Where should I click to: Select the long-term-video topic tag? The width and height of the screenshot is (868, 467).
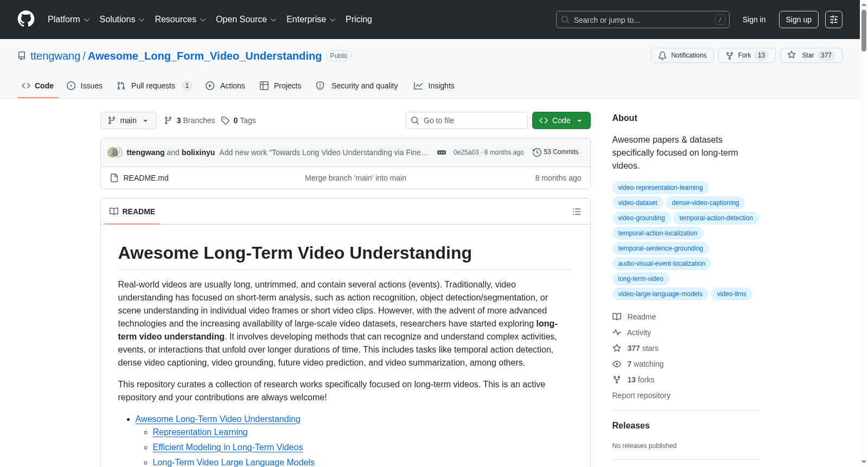click(641, 279)
